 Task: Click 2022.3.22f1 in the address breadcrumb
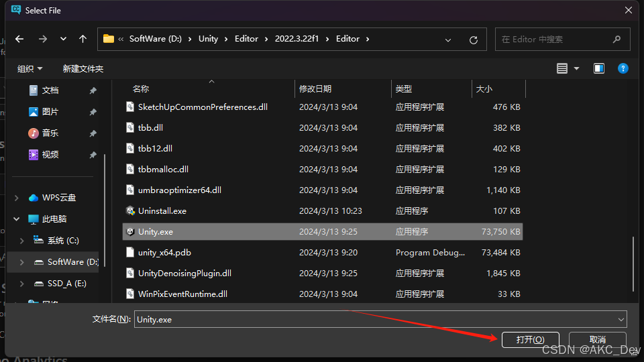point(297,39)
